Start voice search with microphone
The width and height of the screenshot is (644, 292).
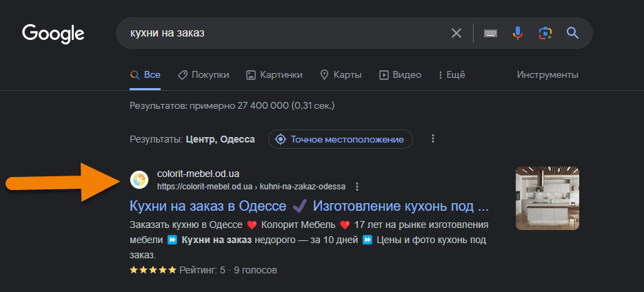[x=518, y=33]
